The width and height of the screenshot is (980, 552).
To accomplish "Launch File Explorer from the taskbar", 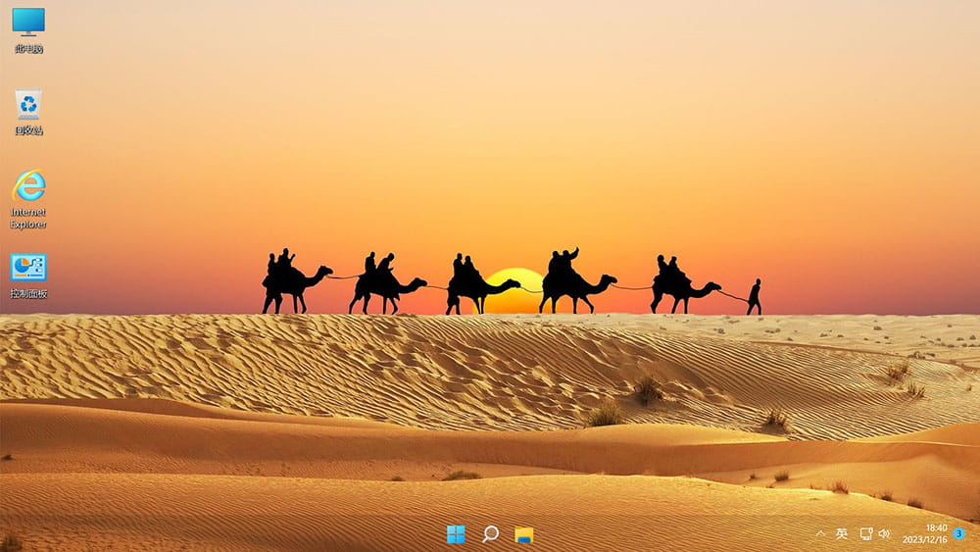I will (524, 534).
